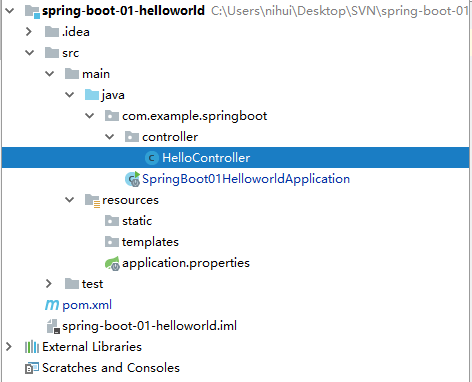Viewport: 472px width, 382px height.
Task: Collapse the main folder
Action: click(50, 74)
